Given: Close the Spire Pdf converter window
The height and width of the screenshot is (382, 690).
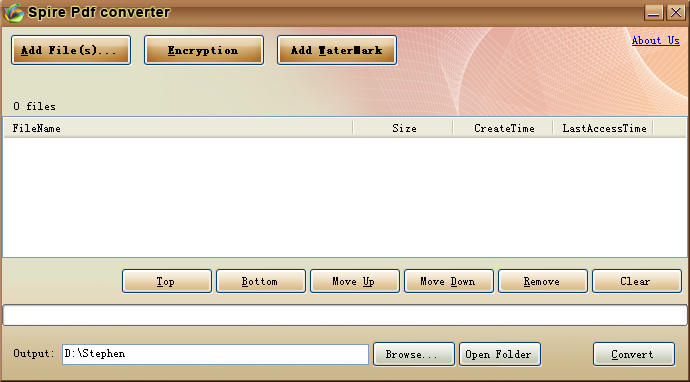Looking at the screenshot, I should coord(675,12).
